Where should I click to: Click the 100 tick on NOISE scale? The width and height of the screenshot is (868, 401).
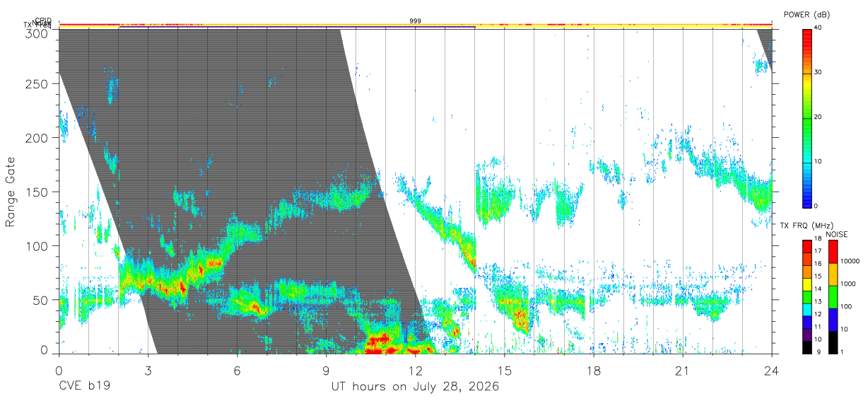point(847,307)
